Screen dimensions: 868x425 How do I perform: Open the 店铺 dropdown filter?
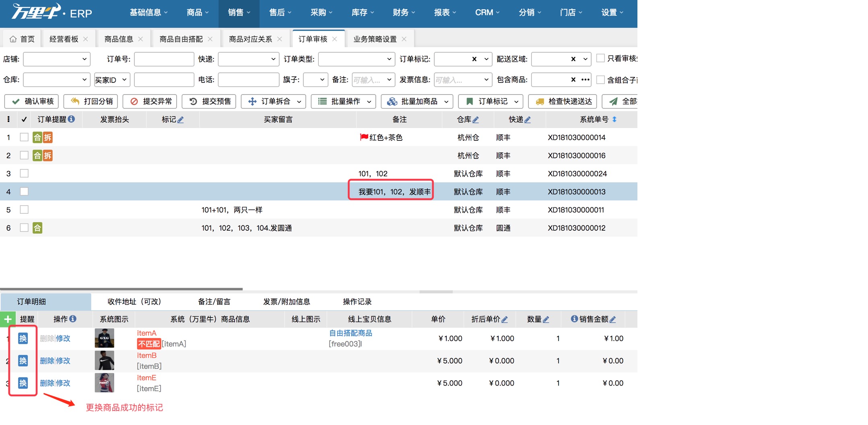pyautogui.click(x=56, y=59)
